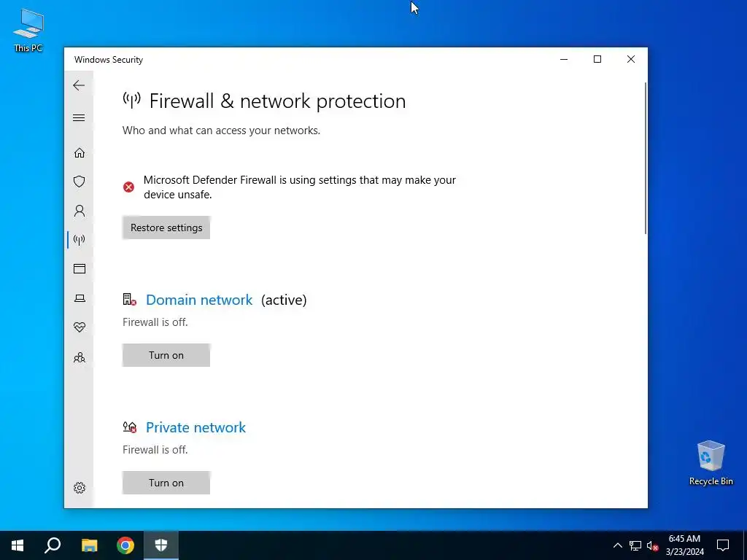The width and height of the screenshot is (747, 560).
Task: Show hidden system tray icons
Action: (617, 545)
